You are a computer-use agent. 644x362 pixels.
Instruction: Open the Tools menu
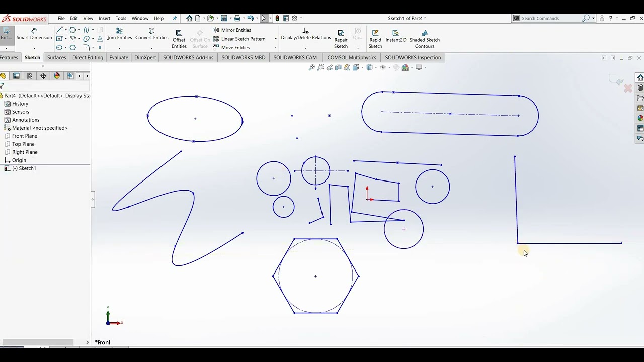(121, 18)
